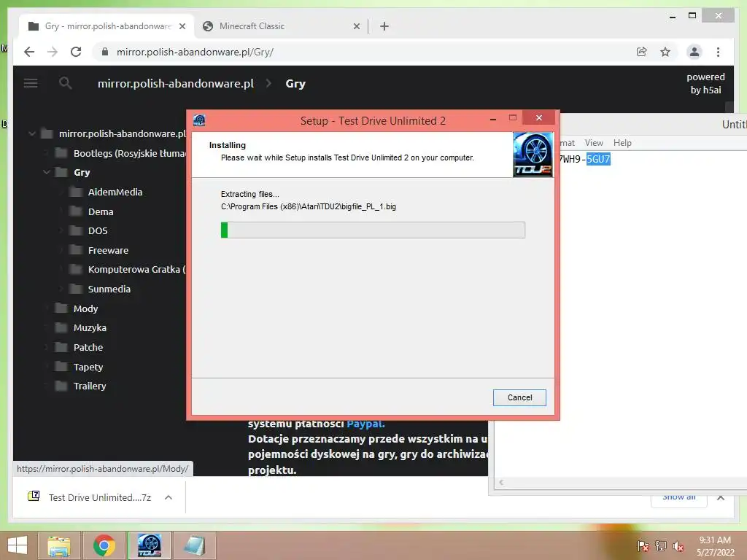Click the TDU2 wheel logo image

[533, 155]
